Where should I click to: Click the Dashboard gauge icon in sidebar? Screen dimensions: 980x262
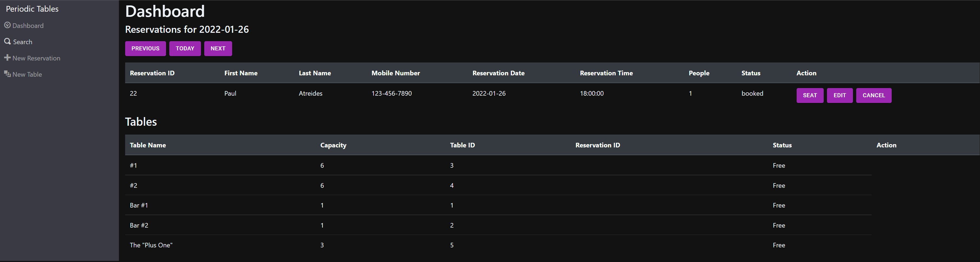tap(7, 25)
